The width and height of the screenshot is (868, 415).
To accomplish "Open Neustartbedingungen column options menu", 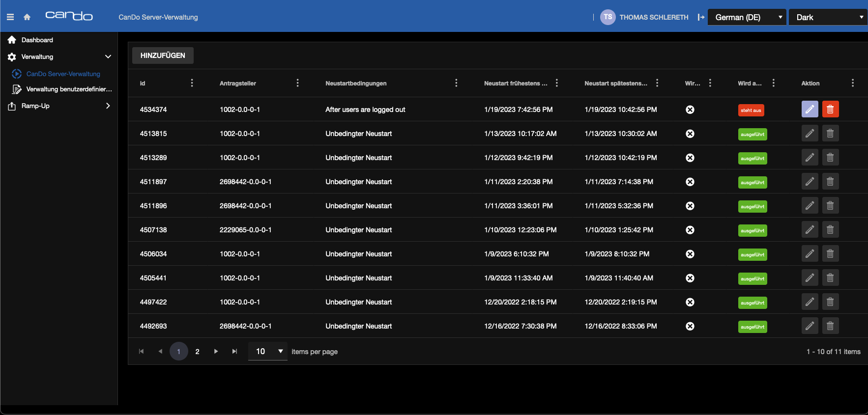I will point(456,83).
